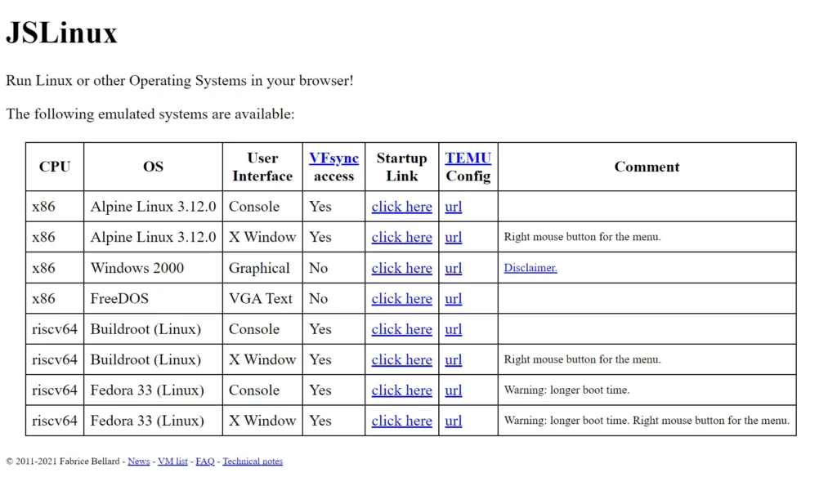Click 'The following emulated systems are available:' text

(150, 114)
